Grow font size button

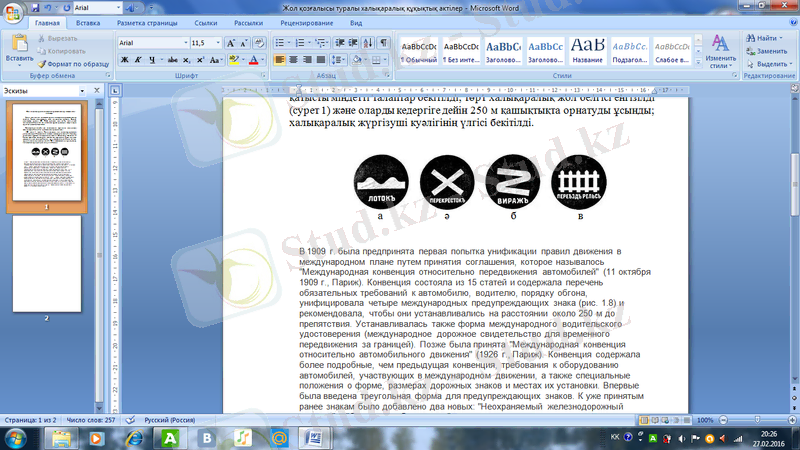pyautogui.click(x=231, y=43)
